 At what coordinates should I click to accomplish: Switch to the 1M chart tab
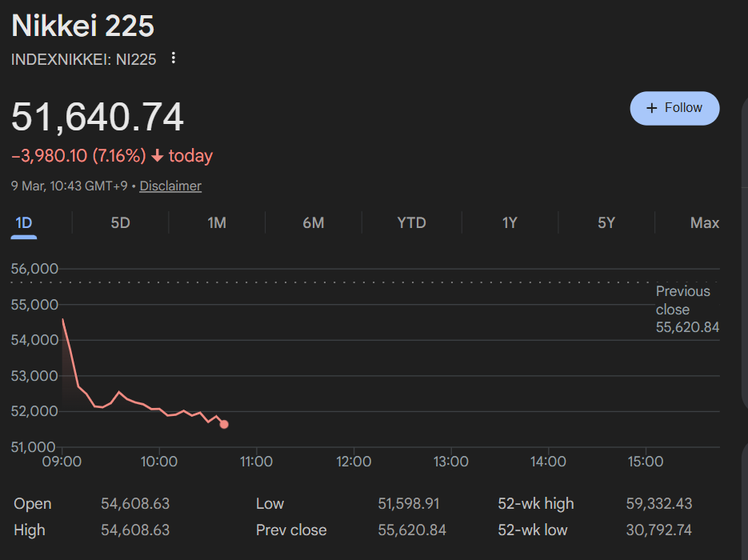(x=217, y=222)
